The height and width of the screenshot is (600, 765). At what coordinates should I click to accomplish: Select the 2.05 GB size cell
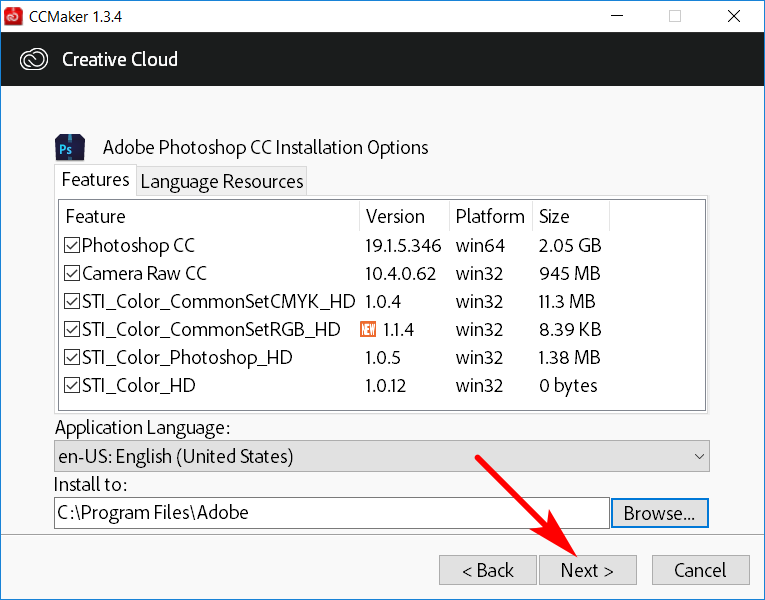click(x=570, y=245)
